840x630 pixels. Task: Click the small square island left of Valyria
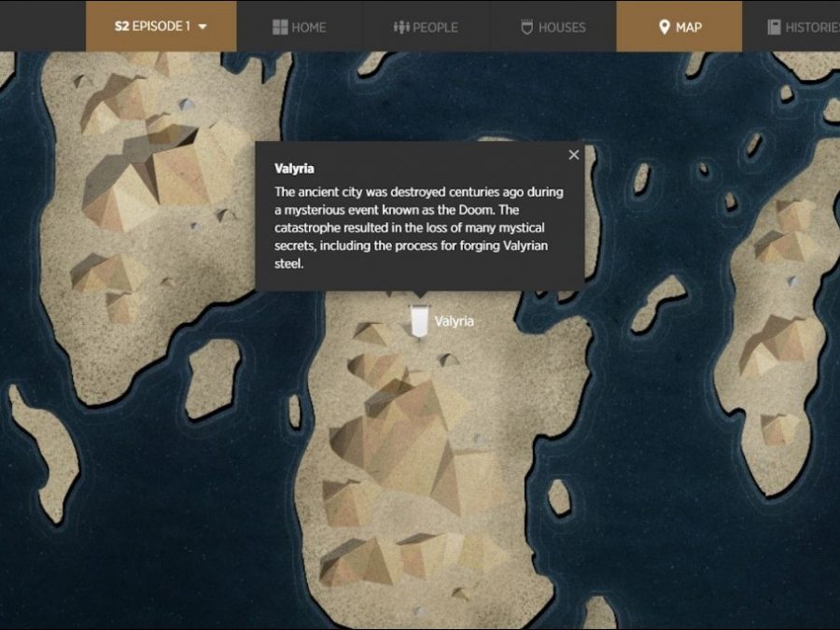point(213,378)
